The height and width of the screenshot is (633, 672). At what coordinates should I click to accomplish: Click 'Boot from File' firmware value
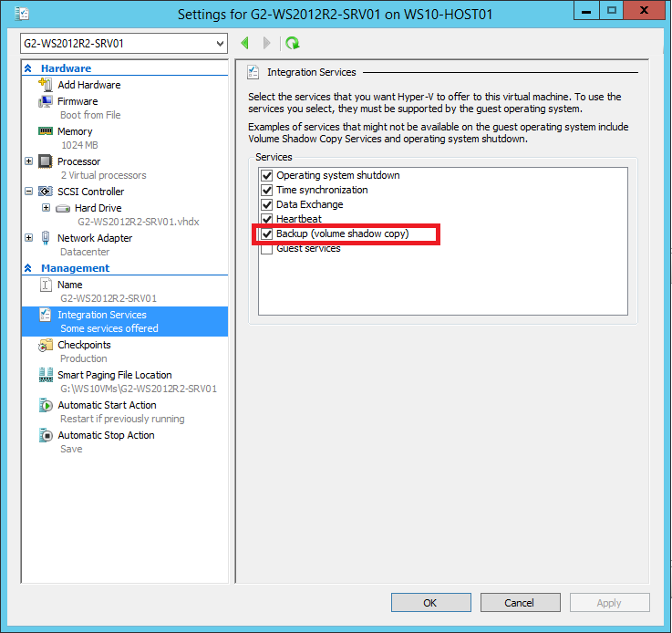tap(90, 115)
